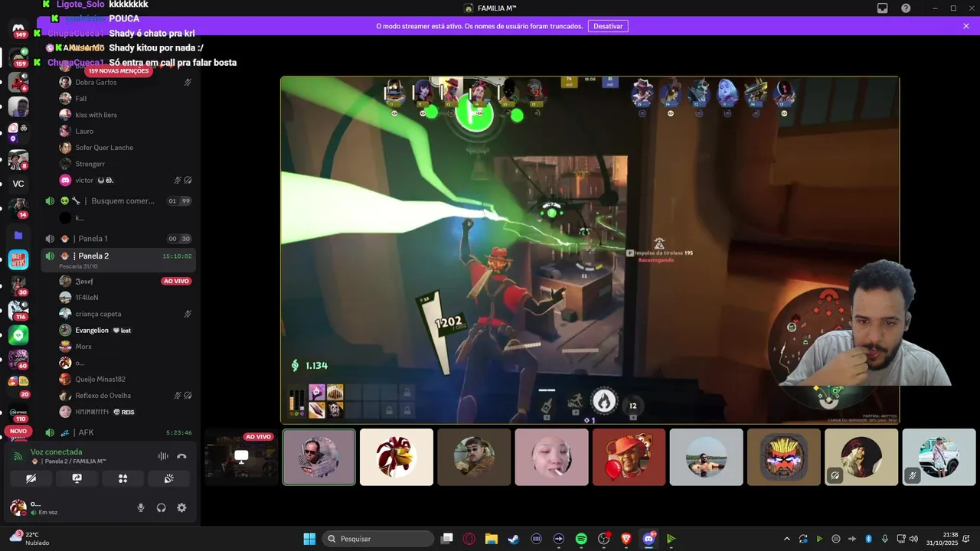Select the rooster avatar participant tile
Image resolution: width=980 pixels, height=551 pixels.
[x=397, y=458]
